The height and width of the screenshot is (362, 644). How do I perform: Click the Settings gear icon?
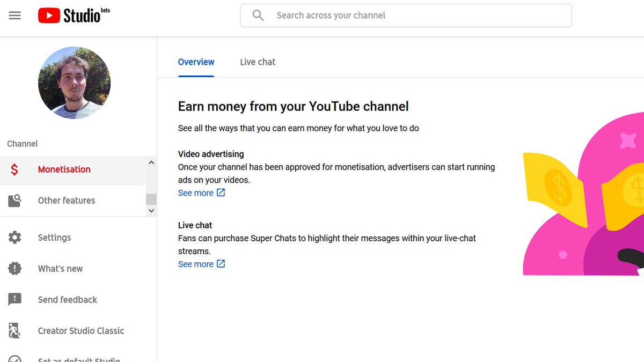pyautogui.click(x=14, y=238)
